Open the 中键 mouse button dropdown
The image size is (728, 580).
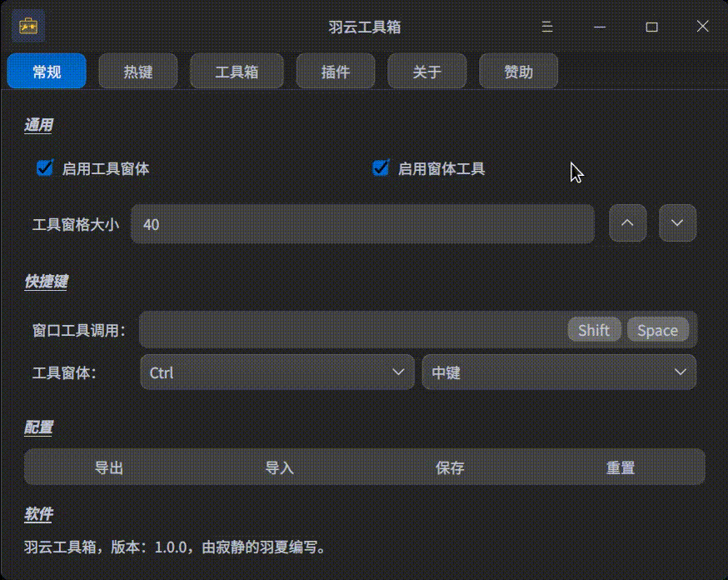(x=559, y=372)
